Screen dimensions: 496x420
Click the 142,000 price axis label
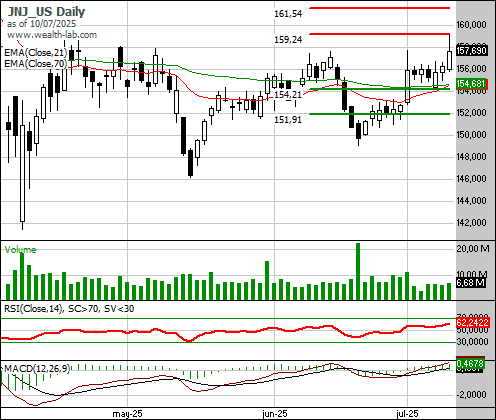(471, 223)
